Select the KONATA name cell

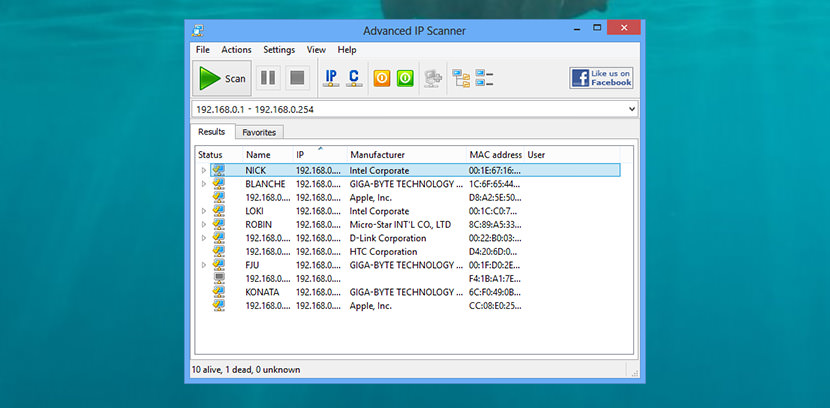262,292
